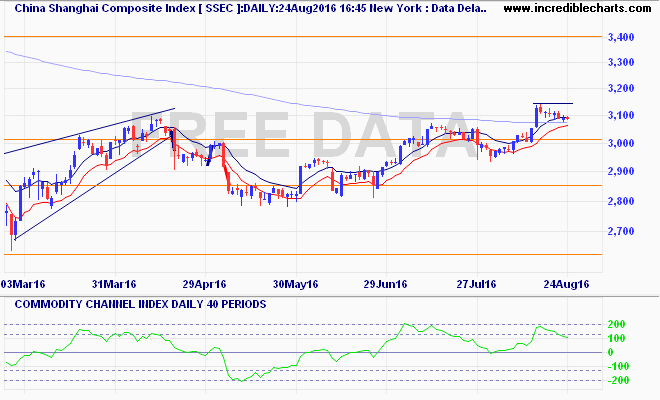Click the 30May16 date label

coord(295,284)
